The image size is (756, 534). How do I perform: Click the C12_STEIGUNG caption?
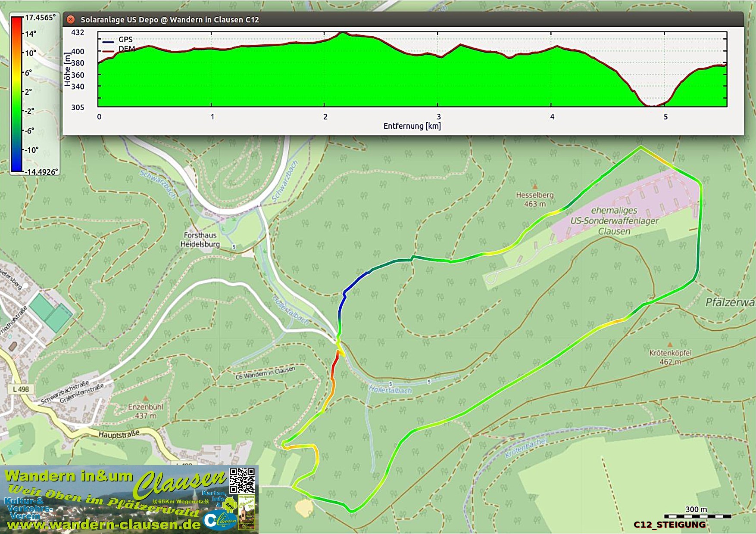point(669,525)
